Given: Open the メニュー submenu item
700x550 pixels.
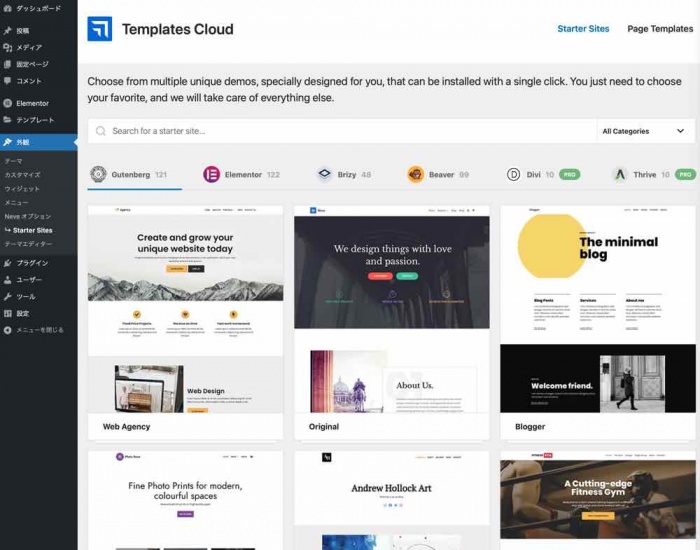Looking at the screenshot, I should tap(16, 202).
